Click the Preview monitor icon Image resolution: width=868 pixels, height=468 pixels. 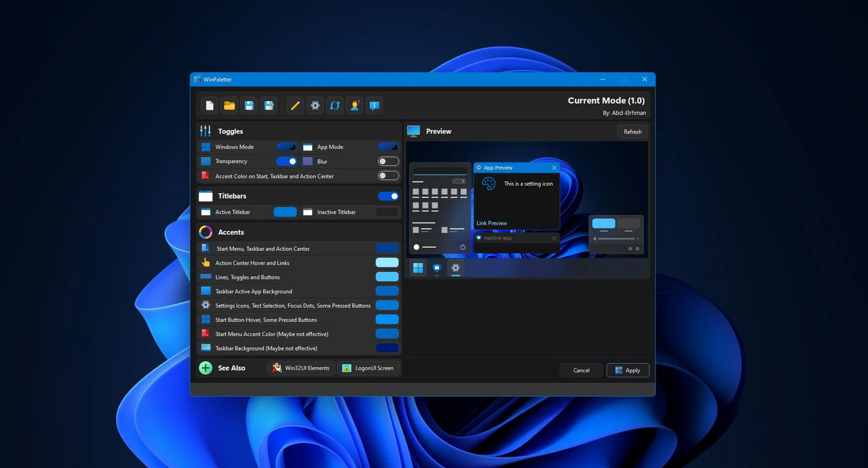point(413,131)
